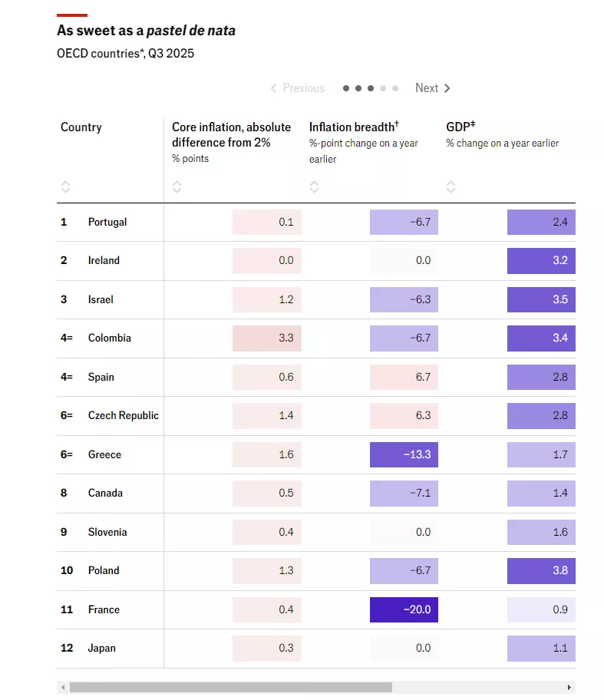Go to Previous page of table
Viewport: 604px width, 700px height.
click(303, 88)
